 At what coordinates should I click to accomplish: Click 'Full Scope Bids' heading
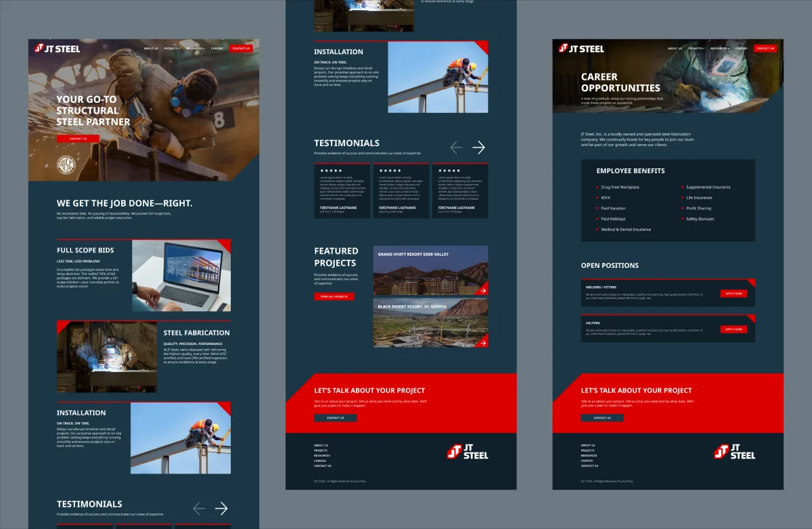pyautogui.click(x=85, y=250)
